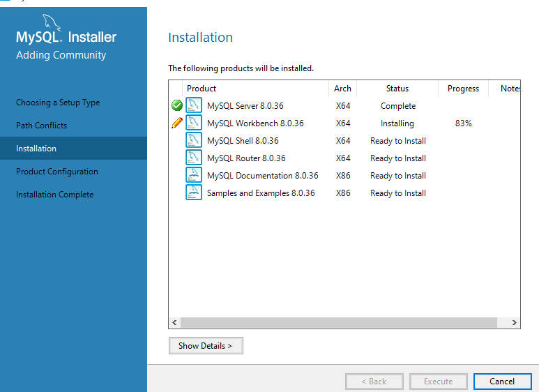Click the Samples and Examples product icon
The width and height of the screenshot is (539, 392).
coord(194,193)
